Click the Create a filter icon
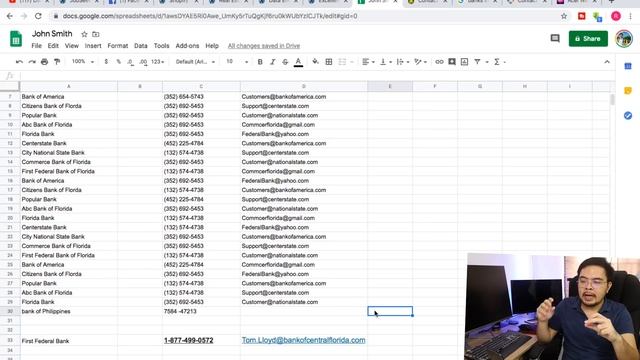640x360 pixels. point(477,62)
